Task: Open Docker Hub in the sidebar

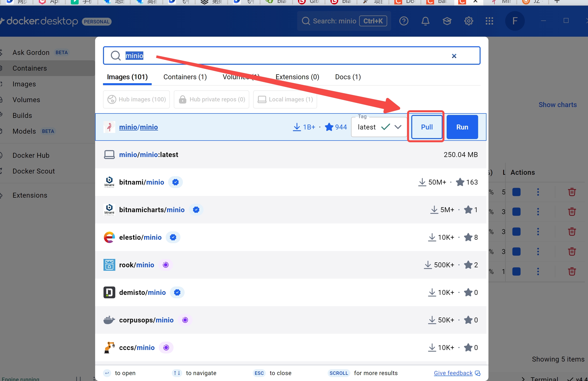Action: (47, 155)
